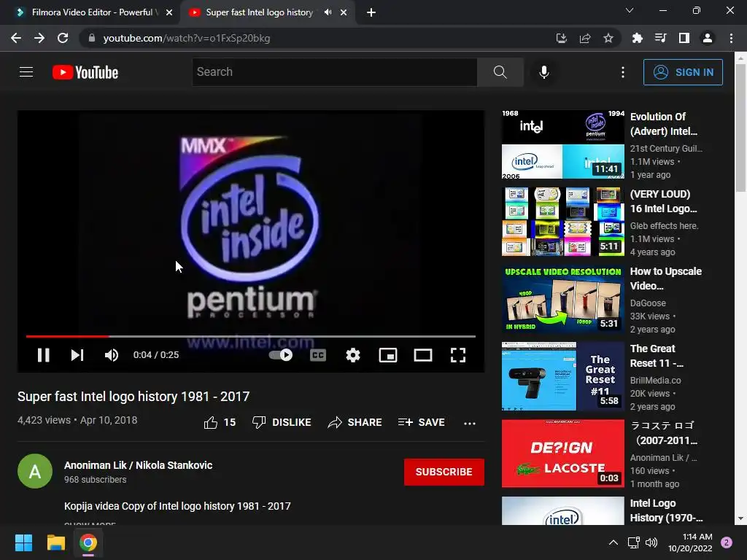Open network icon in system tray
The image size is (747, 560).
click(x=634, y=542)
